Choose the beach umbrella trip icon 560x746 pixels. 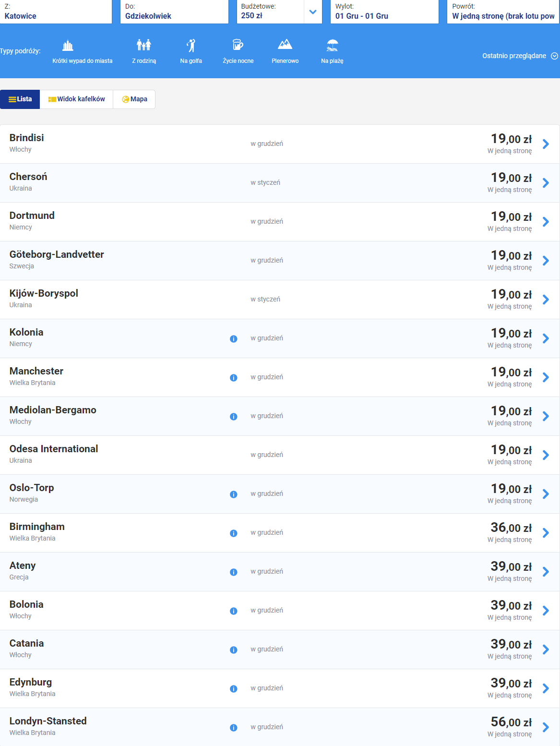pyautogui.click(x=332, y=46)
